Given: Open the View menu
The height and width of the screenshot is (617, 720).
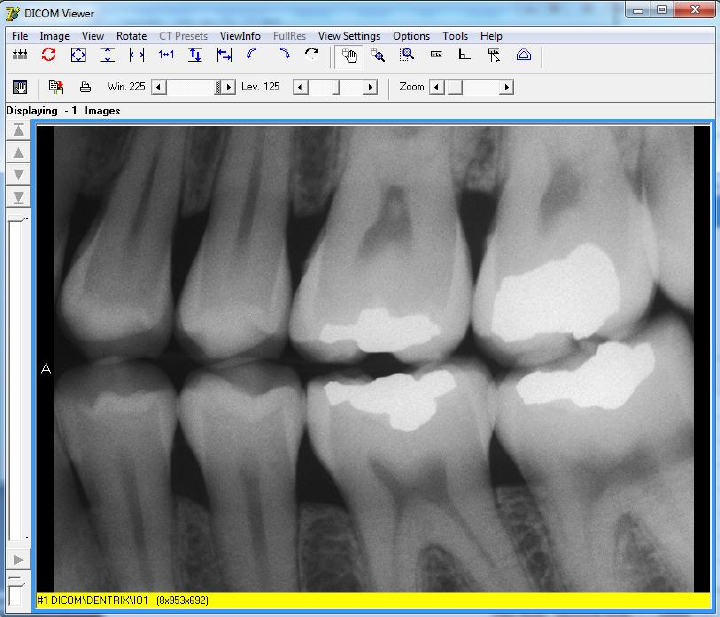Looking at the screenshot, I should point(93,36).
